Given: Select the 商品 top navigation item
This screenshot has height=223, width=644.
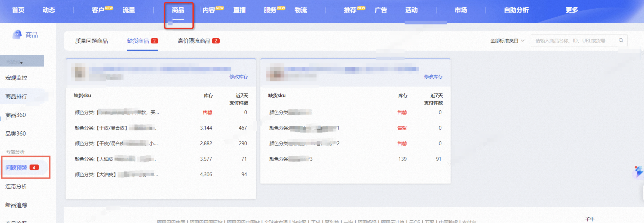Looking at the screenshot, I should [178, 10].
